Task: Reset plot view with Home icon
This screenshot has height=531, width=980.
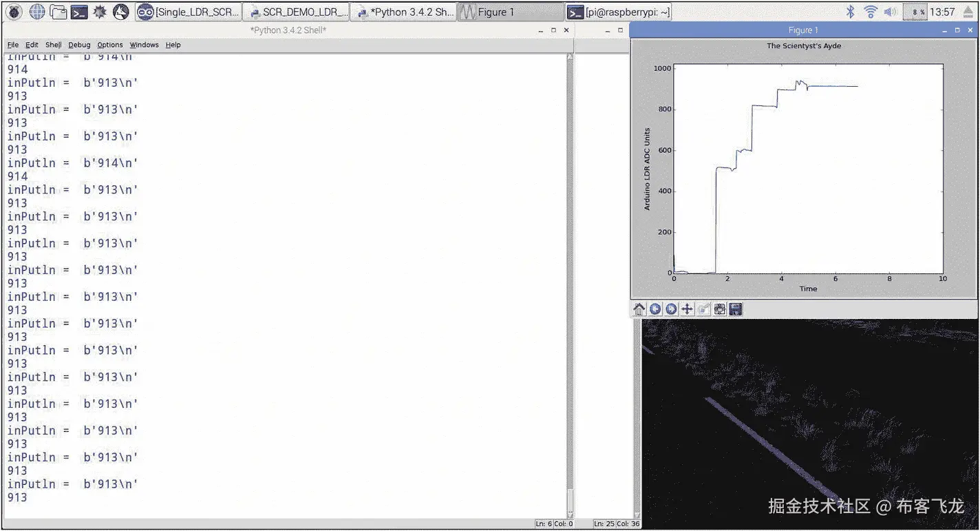Action: tap(639, 309)
